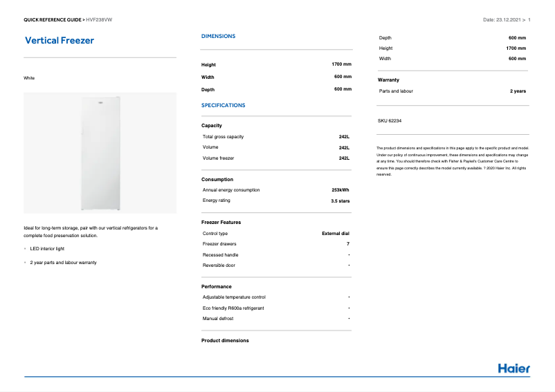Select the Capacity subheading
Viewport: 555px width, 392px height.
point(212,126)
